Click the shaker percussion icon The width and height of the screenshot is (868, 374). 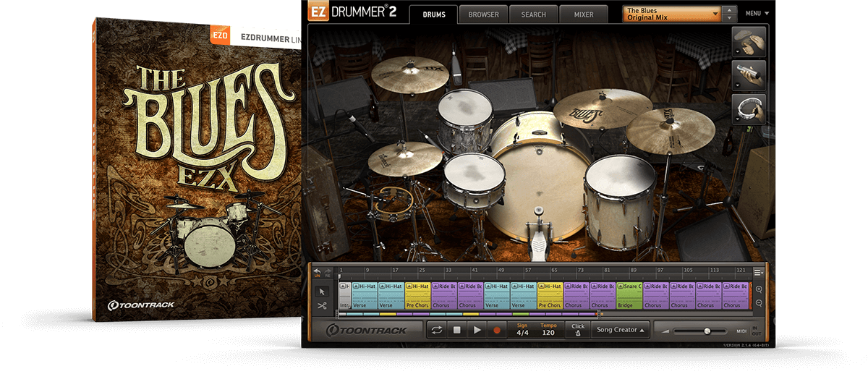point(749,75)
